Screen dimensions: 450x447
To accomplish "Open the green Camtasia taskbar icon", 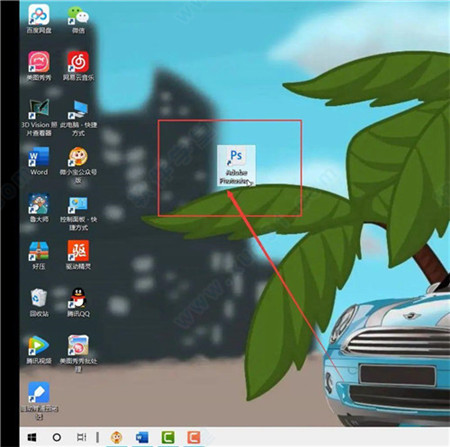I will click(x=168, y=437).
